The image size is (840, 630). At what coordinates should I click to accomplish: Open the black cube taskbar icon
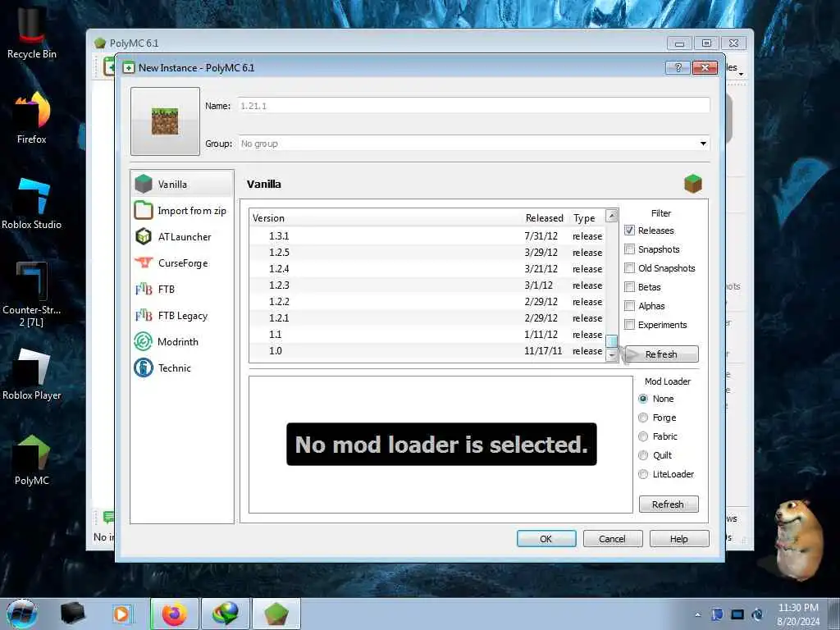pos(73,614)
